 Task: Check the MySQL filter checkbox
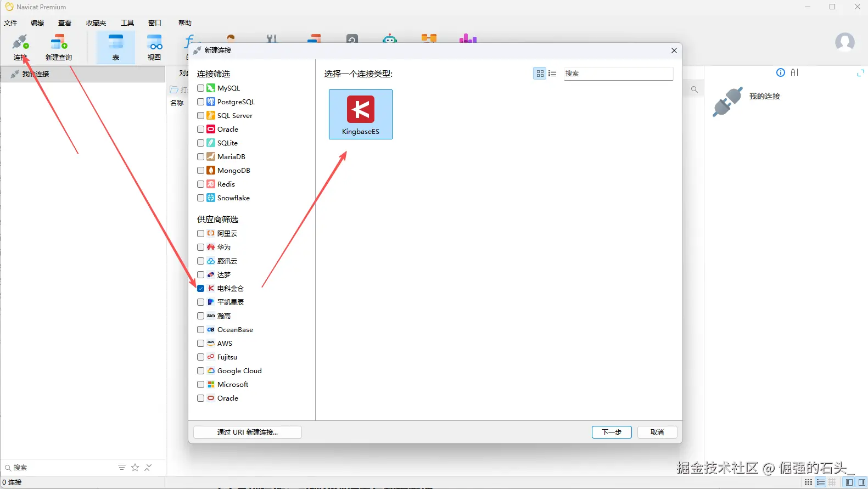point(201,88)
